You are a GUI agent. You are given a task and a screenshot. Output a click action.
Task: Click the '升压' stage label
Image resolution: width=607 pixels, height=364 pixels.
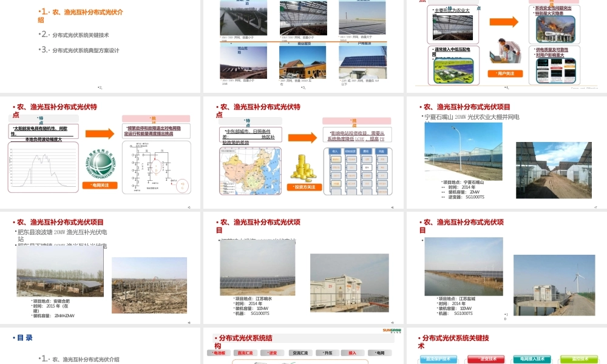coord(328,353)
